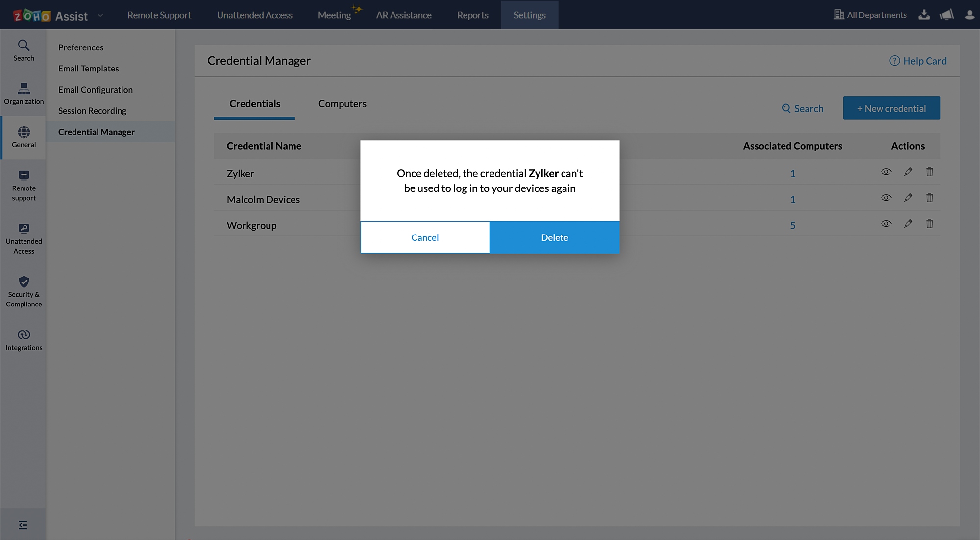Image resolution: width=980 pixels, height=540 pixels.
Task: Expand the Zoho Assist product dropdown arrow
Action: [x=100, y=15]
